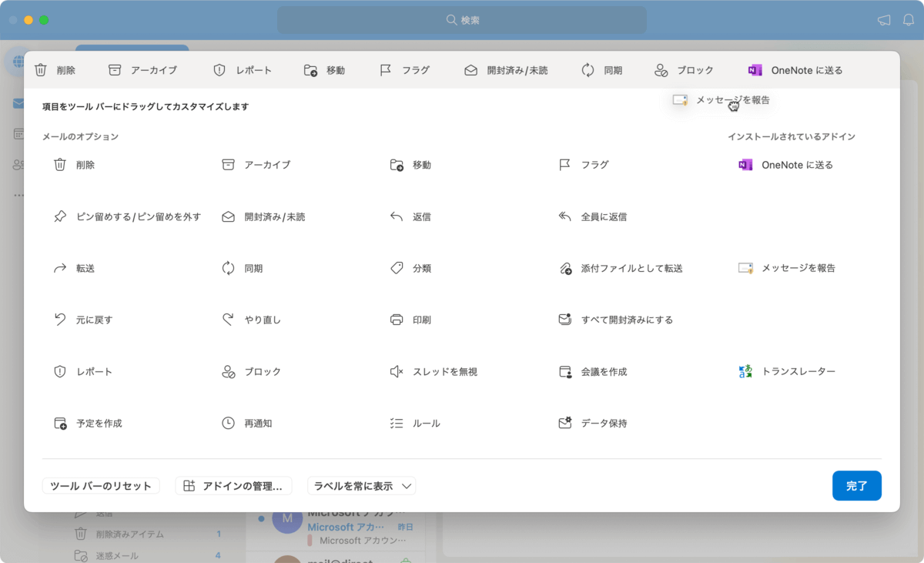
Task: Click the 移動 folder icon in toolbar strip
Action: 310,70
